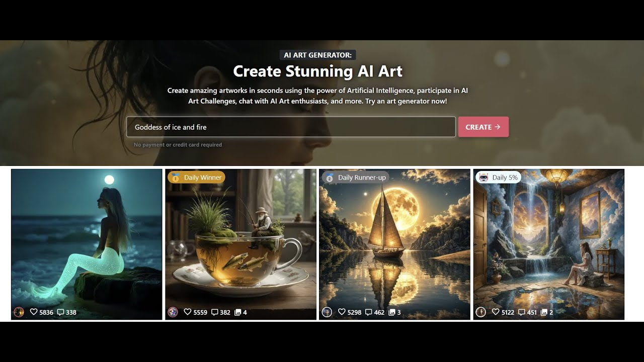Open the Daily Winner badge

pyautogui.click(x=196, y=177)
